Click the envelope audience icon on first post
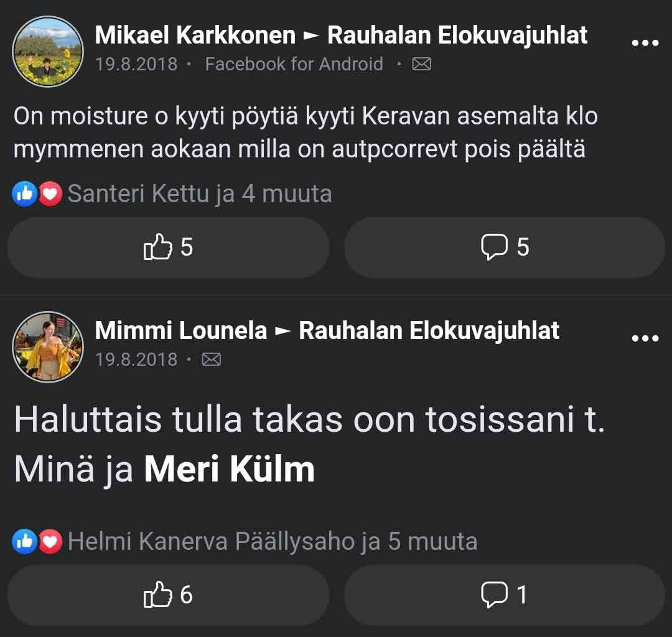 (422, 64)
